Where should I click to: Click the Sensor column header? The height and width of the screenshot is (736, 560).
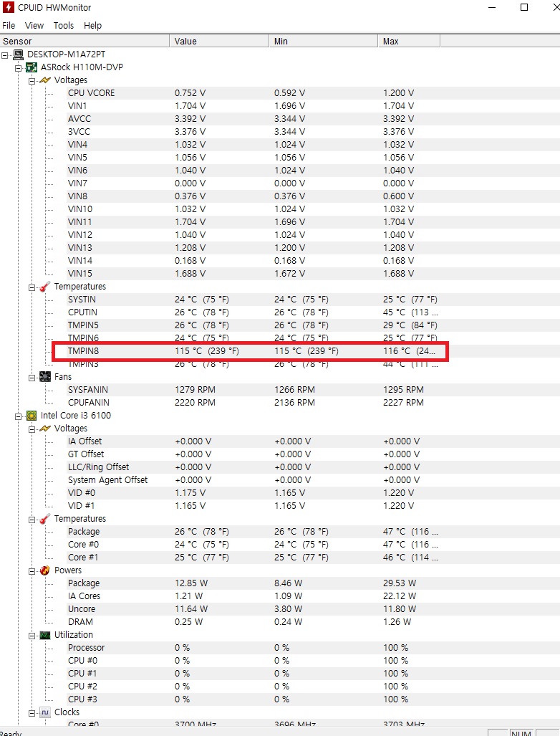[x=85, y=42]
